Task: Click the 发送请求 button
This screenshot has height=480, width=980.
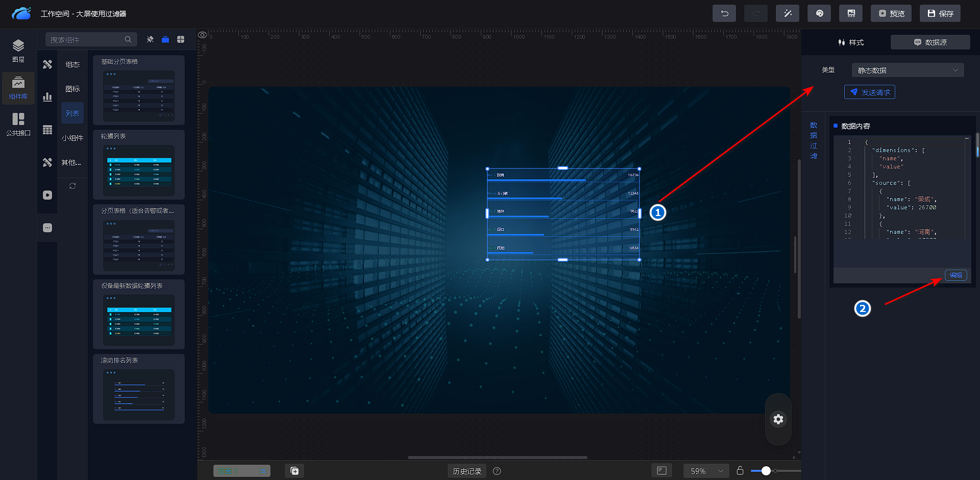Action: [x=869, y=92]
